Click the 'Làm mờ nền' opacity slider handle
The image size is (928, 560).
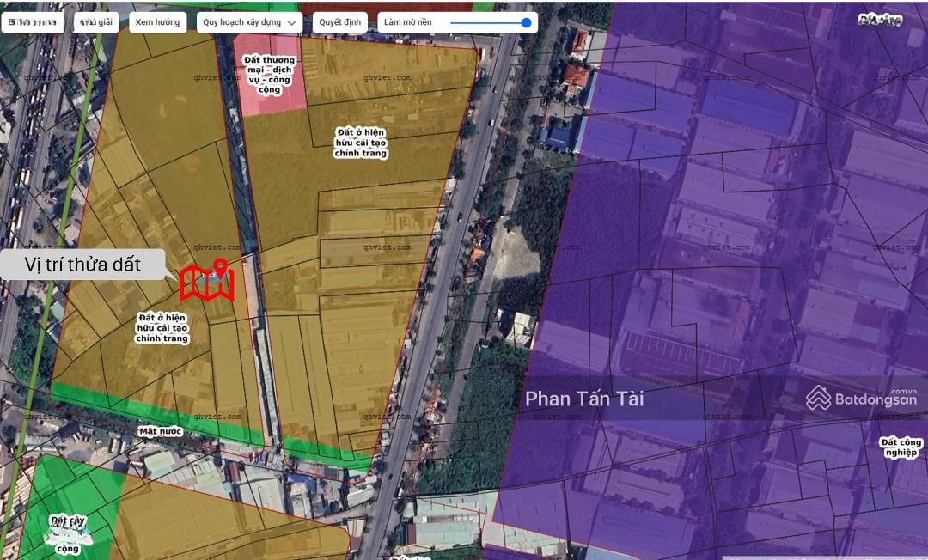click(526, 22)
